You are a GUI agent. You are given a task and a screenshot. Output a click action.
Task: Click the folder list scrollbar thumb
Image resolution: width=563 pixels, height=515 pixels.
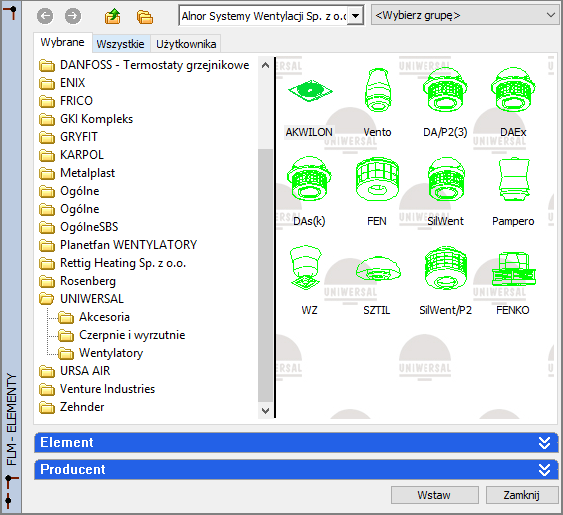pos(265,275)
